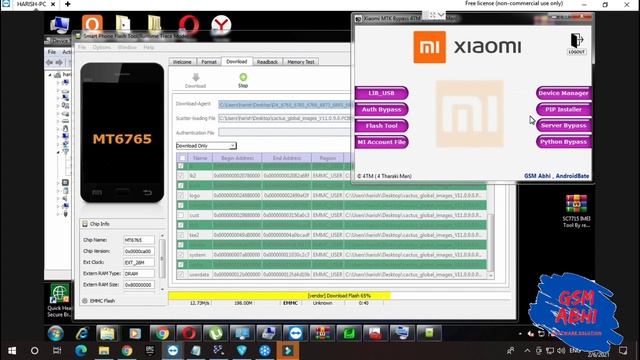Switch to the Readback tab
640x360 pixels.
tap(267, 62)
